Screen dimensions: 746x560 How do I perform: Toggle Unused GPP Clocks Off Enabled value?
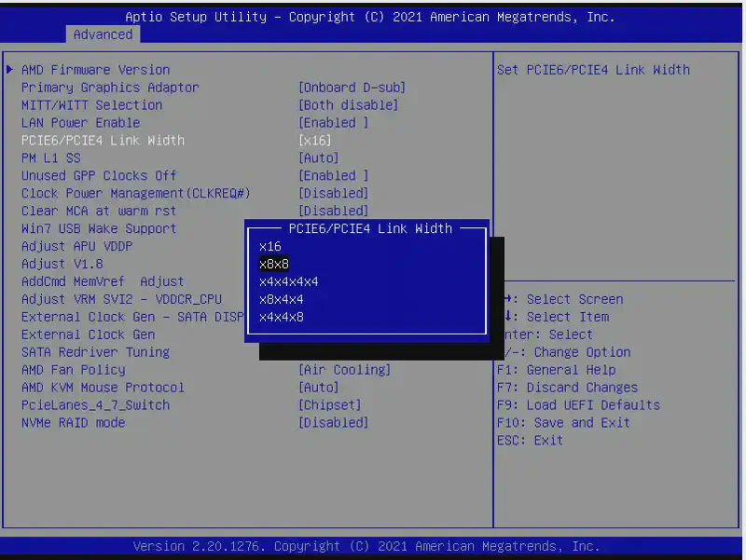tap(333, 176)
